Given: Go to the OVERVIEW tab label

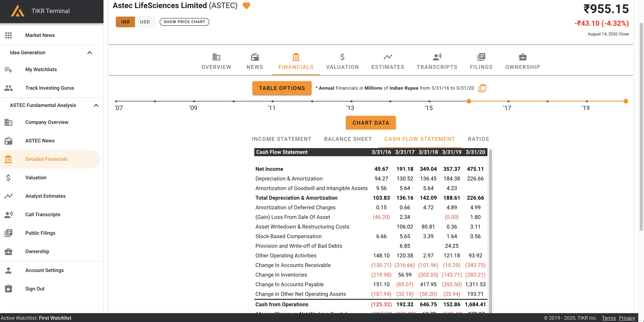Looking at the screenshot, I should tap(216, 67).
